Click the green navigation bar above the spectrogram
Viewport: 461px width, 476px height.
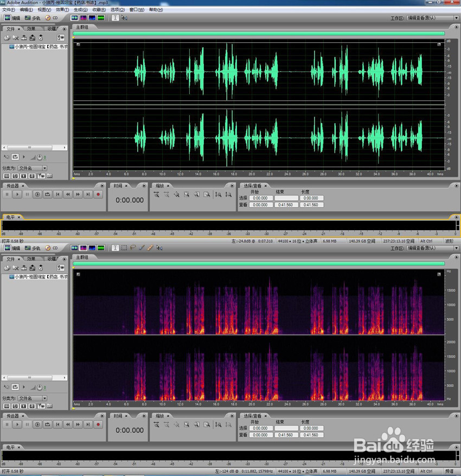259,263
